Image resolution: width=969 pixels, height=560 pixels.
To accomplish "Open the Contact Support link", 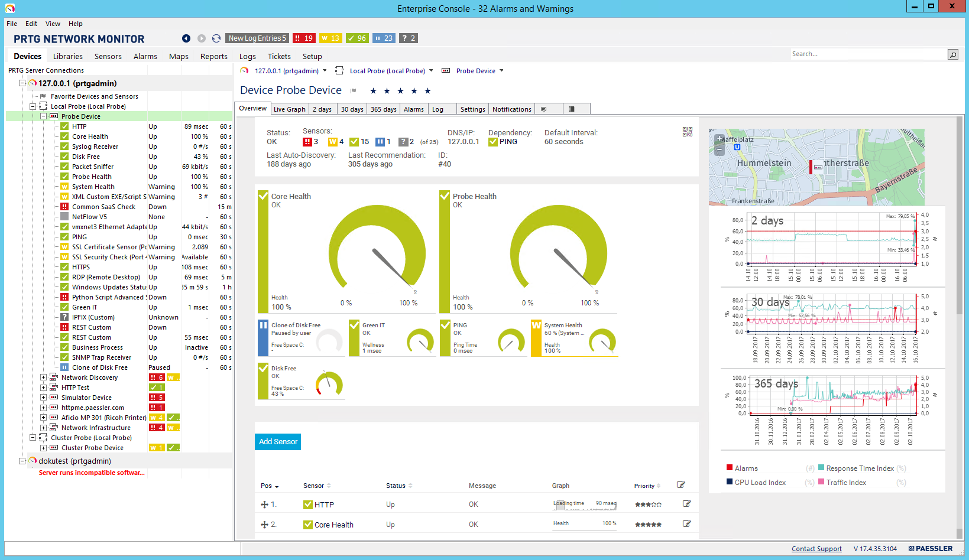I will coord(816,549).
